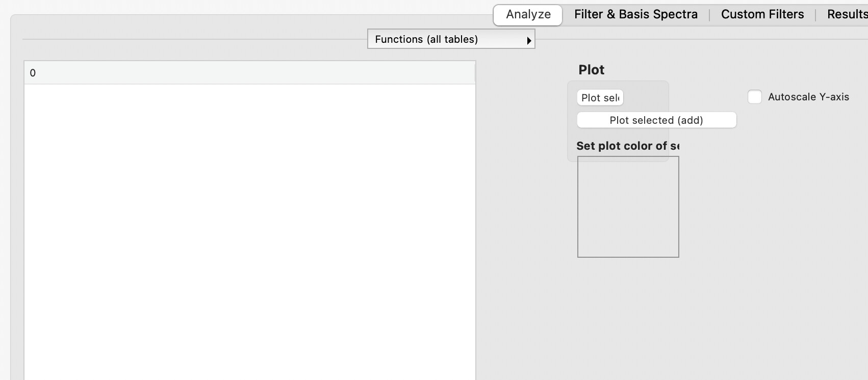The image size is (868, 380).
Task: Click the horizontal separator line beside Functions menu
Action: point(195,39)
